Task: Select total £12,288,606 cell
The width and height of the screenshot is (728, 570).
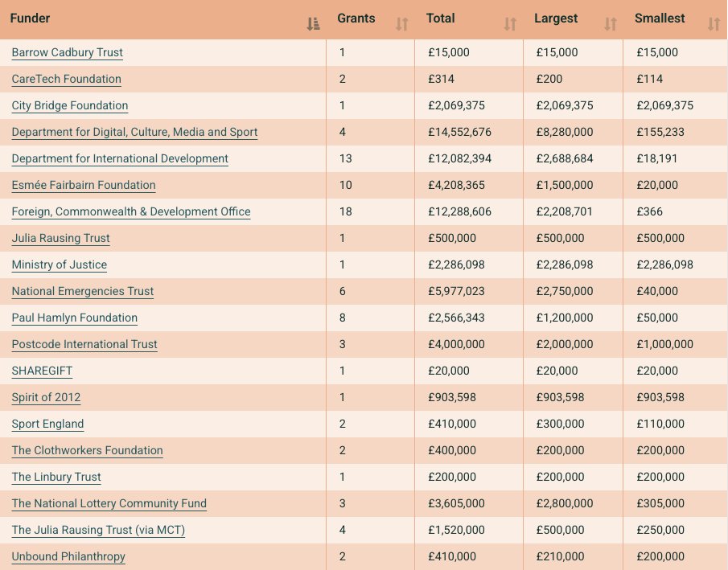Action: [x=469, y=211]
